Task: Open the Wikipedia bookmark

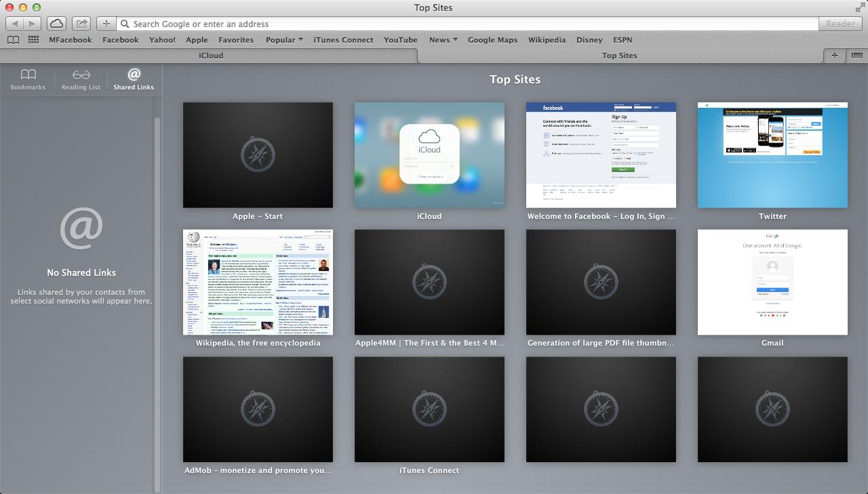Action: click(x=547, y=40)
